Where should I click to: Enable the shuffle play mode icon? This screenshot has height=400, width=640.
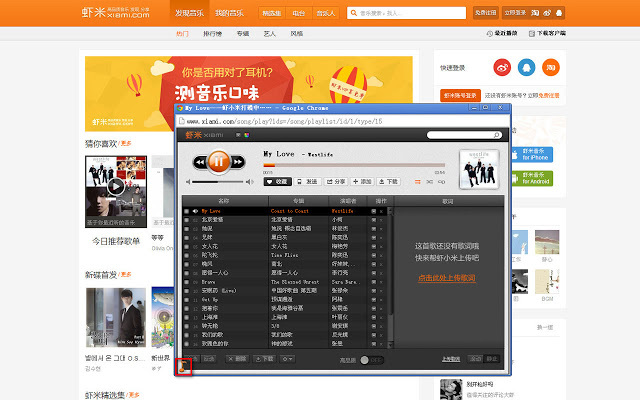[430, 182]
